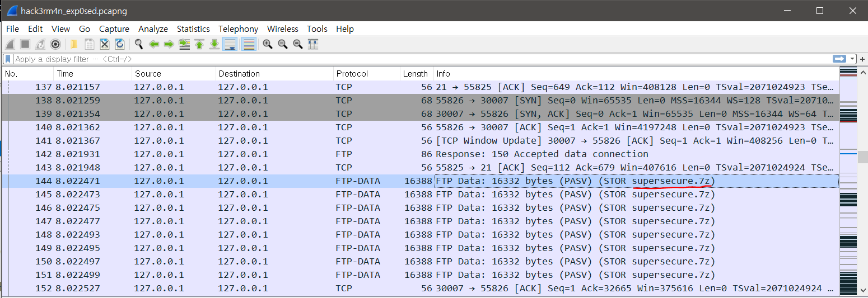Zoom in on packet text
The width and height of the screenshot is (868, 298).
268,44
